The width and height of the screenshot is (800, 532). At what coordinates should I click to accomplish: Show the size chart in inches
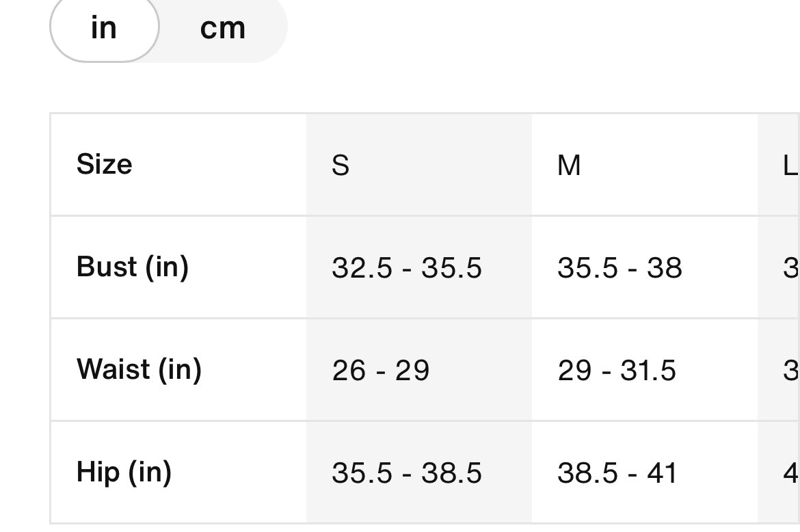click(x=104, y=29)
